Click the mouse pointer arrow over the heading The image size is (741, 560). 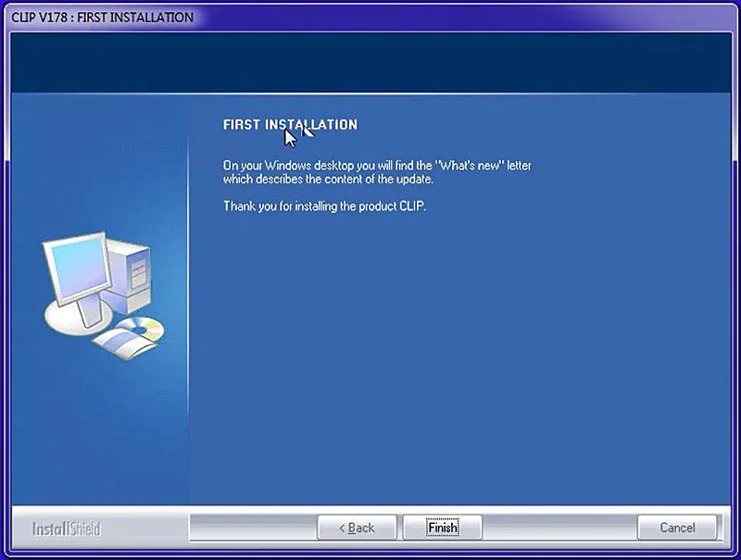coord(291,138)
